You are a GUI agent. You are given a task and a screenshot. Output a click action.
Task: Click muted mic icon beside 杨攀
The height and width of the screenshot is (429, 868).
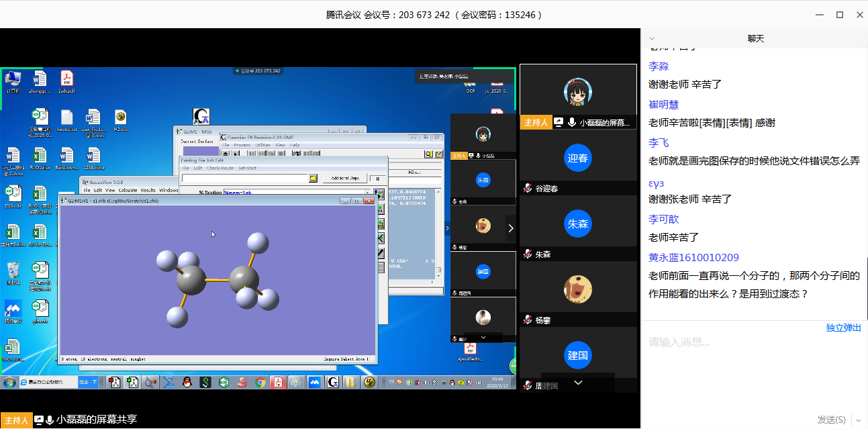[528, 320]
